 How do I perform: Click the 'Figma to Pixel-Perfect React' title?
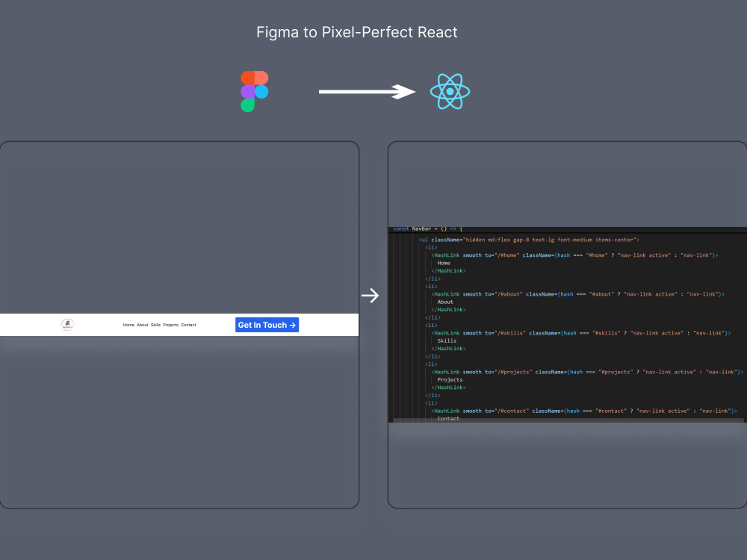[x=357, y=32]
